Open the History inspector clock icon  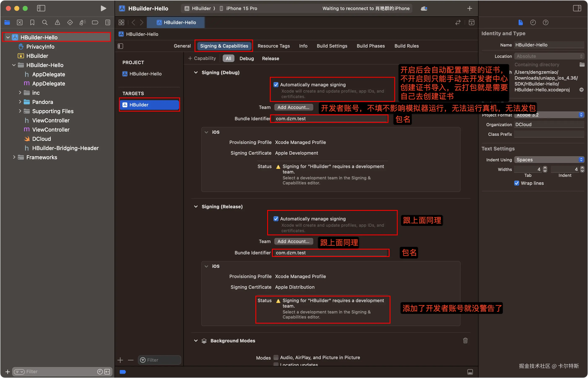coord(533,23)
